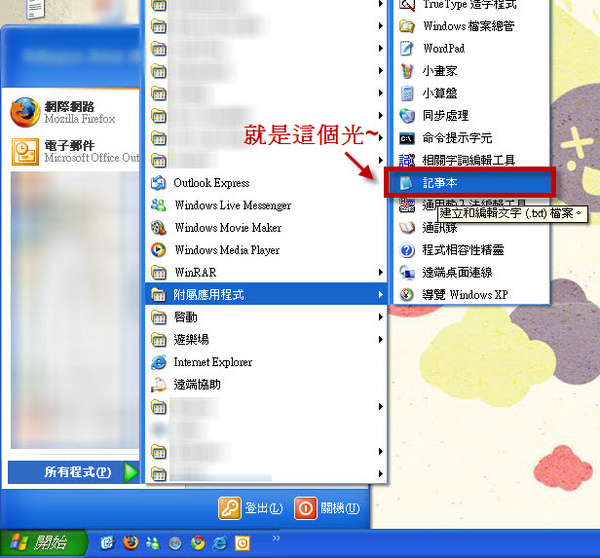Click the 遠端桌面連線 remote desktop icon
The width and height of the screenshot is (600, 558).
(x=407, y=272)
